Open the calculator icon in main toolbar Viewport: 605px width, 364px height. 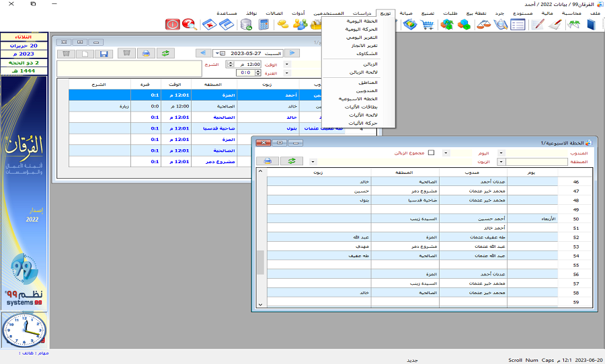pyautogui.click(x=264, y=25)
